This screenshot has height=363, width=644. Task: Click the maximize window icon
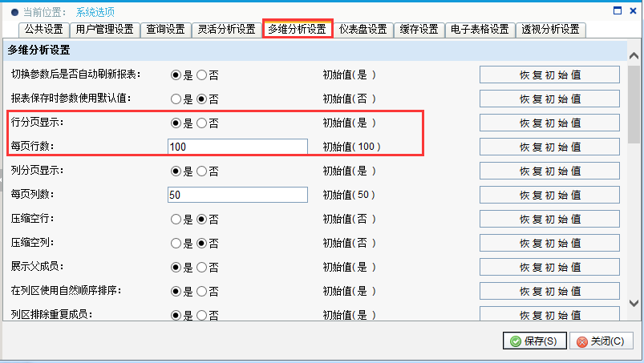(x=618, y=10)
